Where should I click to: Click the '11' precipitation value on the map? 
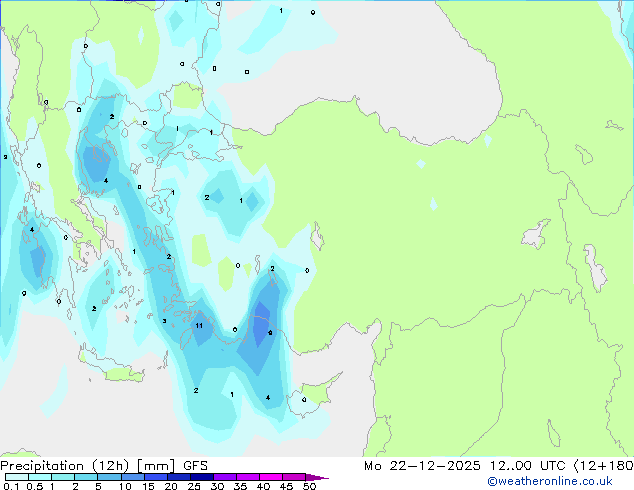[199, 325]
